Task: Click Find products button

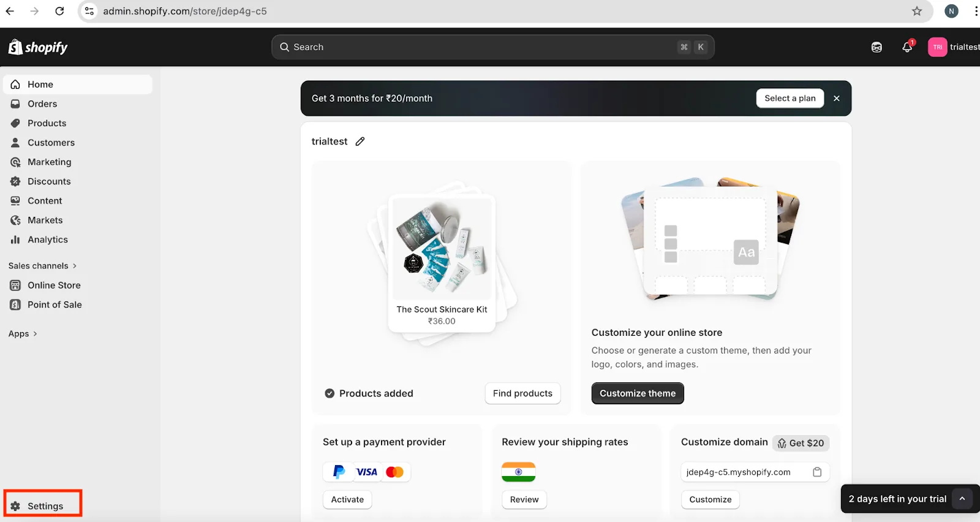Action: 522,393
